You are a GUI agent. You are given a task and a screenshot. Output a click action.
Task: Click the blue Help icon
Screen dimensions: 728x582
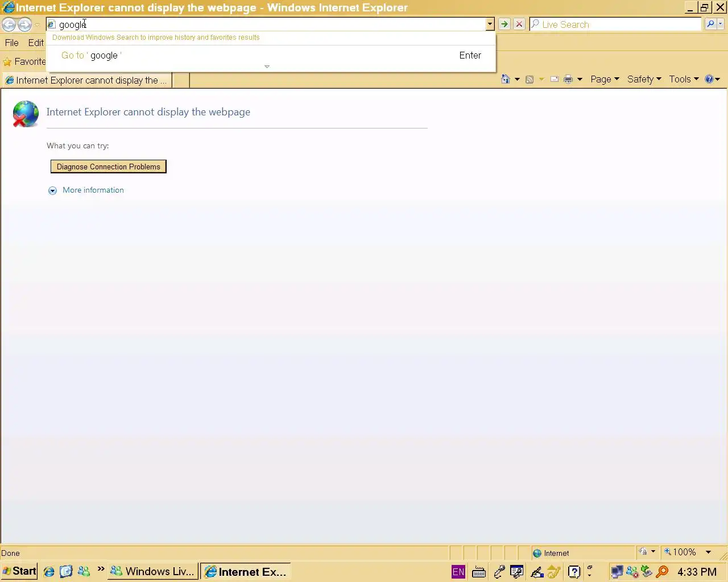tap(709, 79)
